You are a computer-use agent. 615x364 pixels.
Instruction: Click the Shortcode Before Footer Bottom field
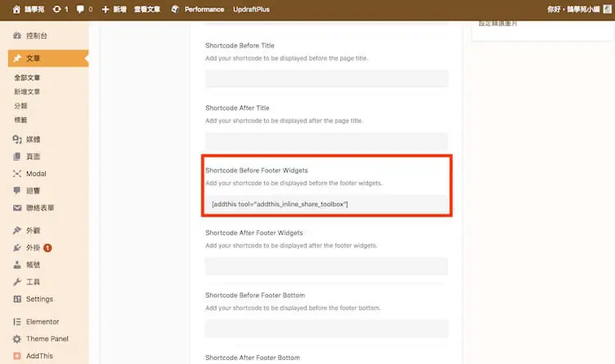coord(326,329)
